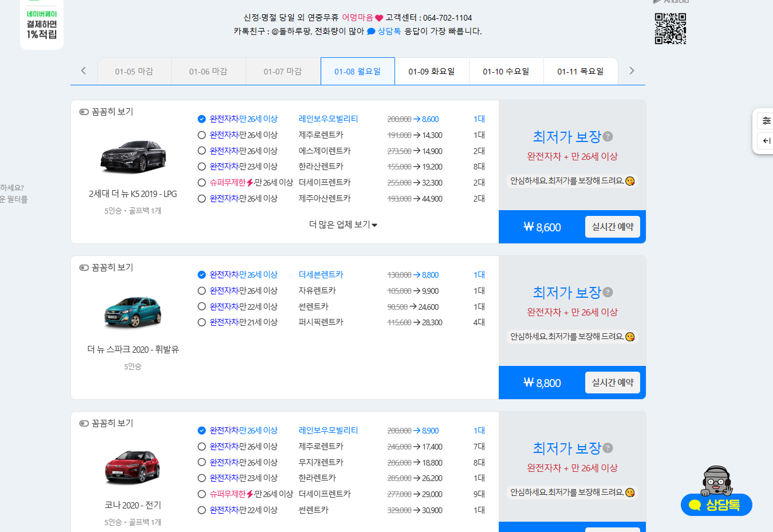Click the left arrow to see earlier dates
The image size is (773, 532).
(84, 70)
